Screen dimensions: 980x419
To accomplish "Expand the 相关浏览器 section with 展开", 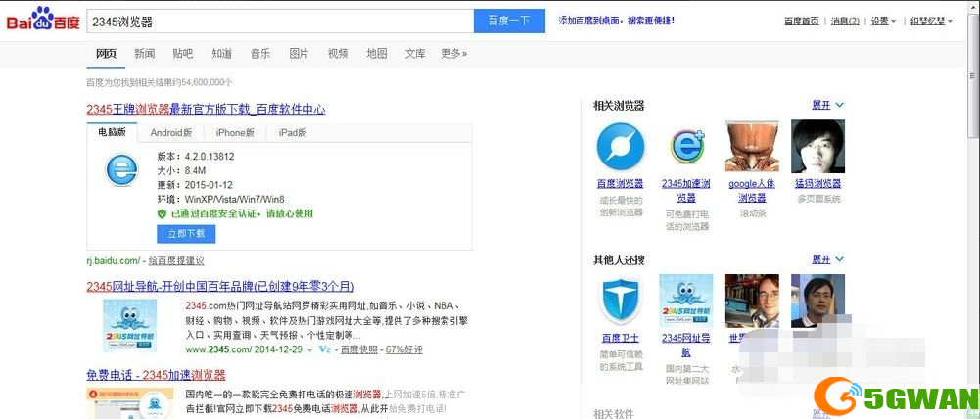I will click(827, 105).
